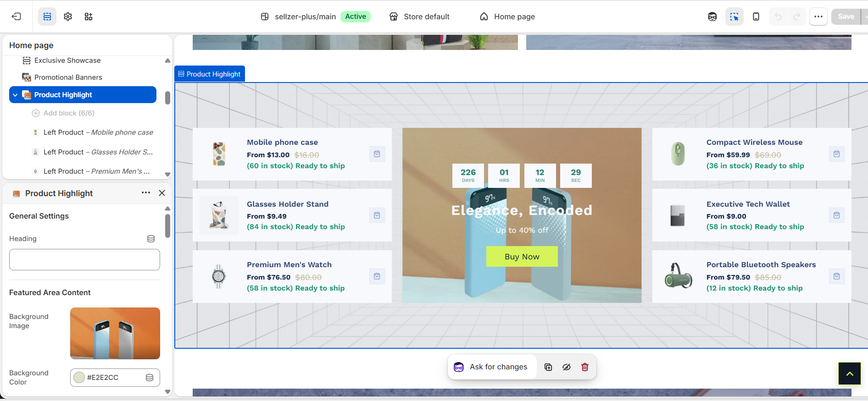Open the Home page template selector
The height and width of the screenshot is (401, 868).
click(507, 16)
